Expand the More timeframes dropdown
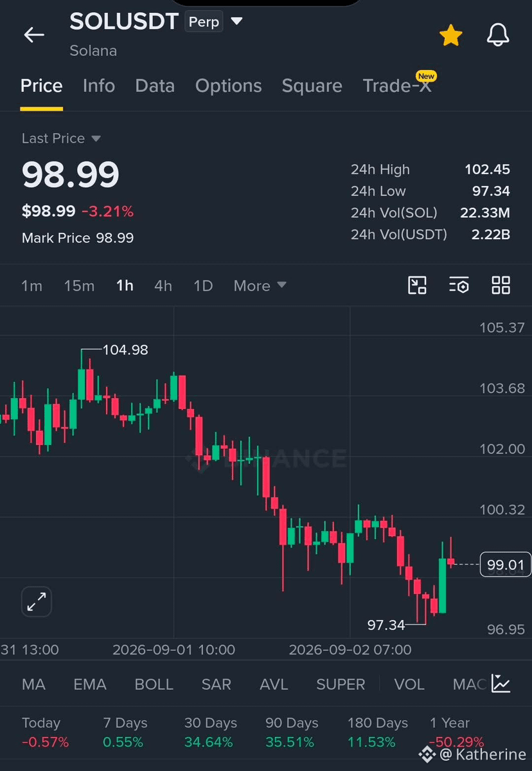 tap(260, 286)
